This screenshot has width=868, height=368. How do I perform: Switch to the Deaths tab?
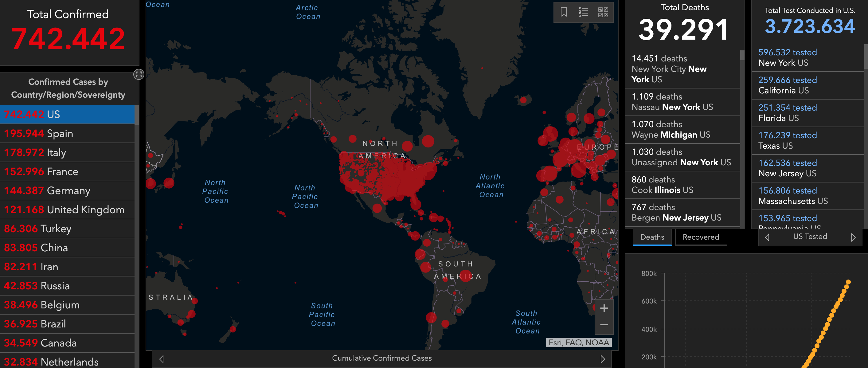[652, 237]
